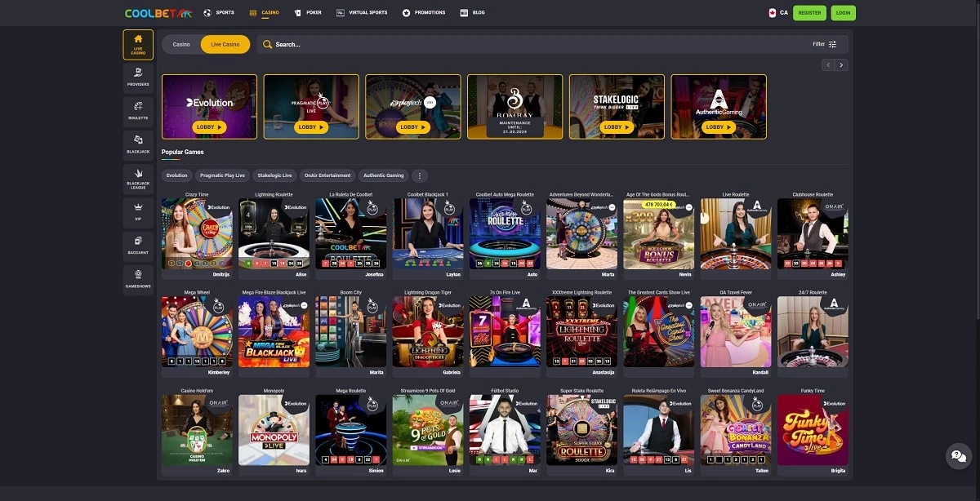
Task: Open the Pragmatic Play Live lobby button
Action: pos(311,127)
